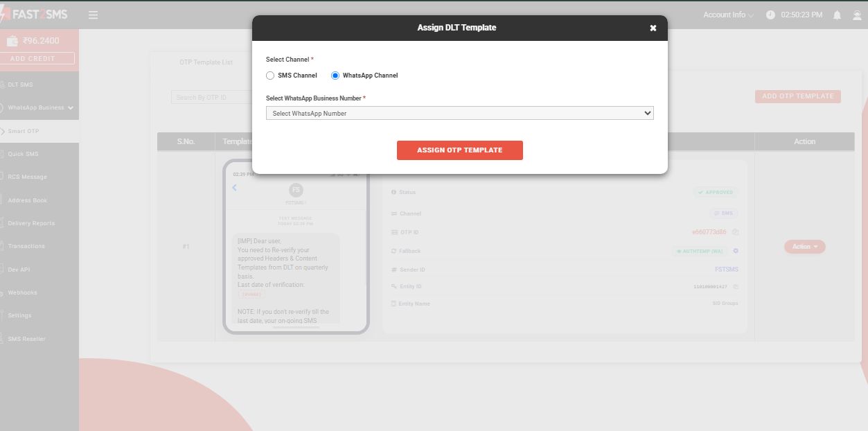This screenshot has width=868, height=431.
Task: Click the wallet icon beside balance
Action: click(x=12, y=41)
